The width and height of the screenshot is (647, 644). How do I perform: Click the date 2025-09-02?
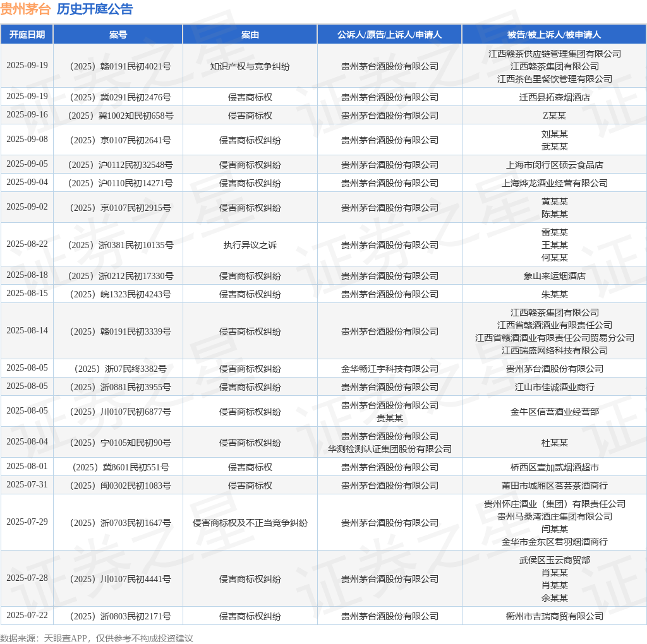click(x=27, y=207)
